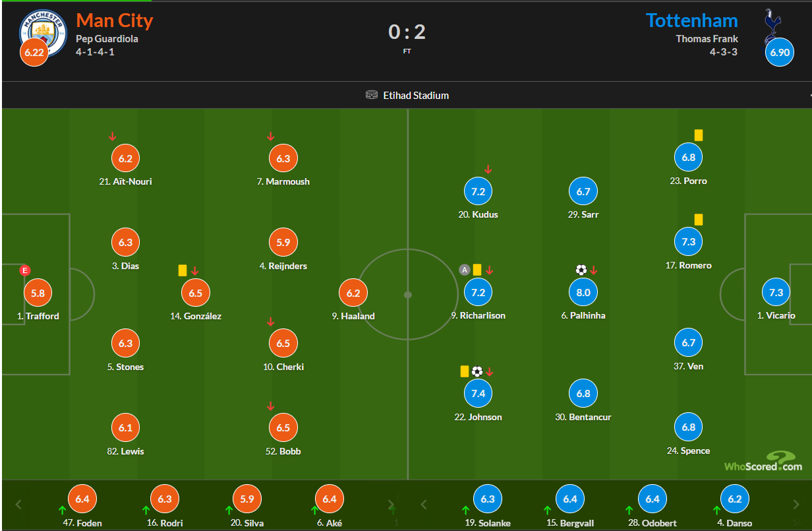This screenshot has width=812, height=531.
Task: Open the Man City team name link
Action: [x=115, y=20]
